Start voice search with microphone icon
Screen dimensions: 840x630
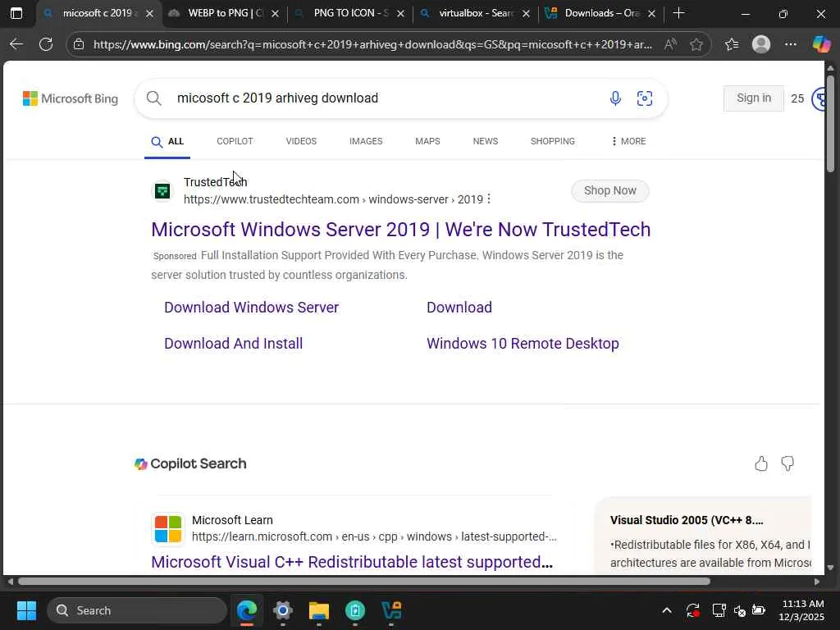pyautogui.click(x=615, y=98)
